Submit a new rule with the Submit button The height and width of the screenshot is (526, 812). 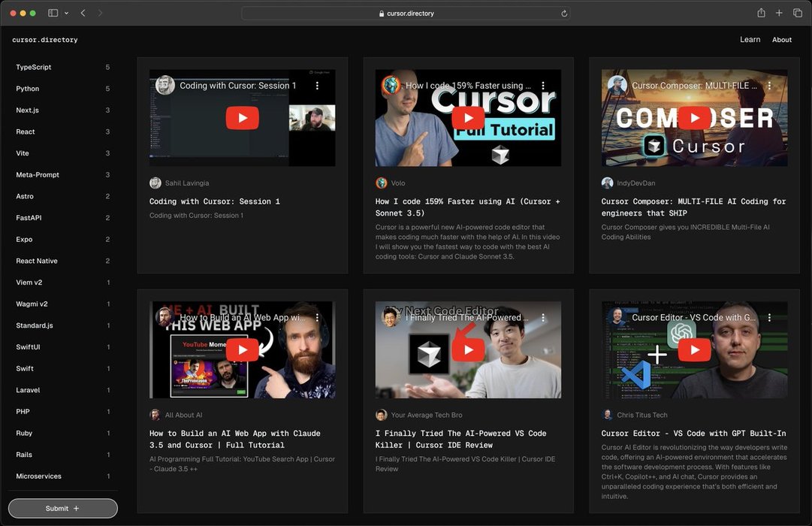[x=62, y=509]
